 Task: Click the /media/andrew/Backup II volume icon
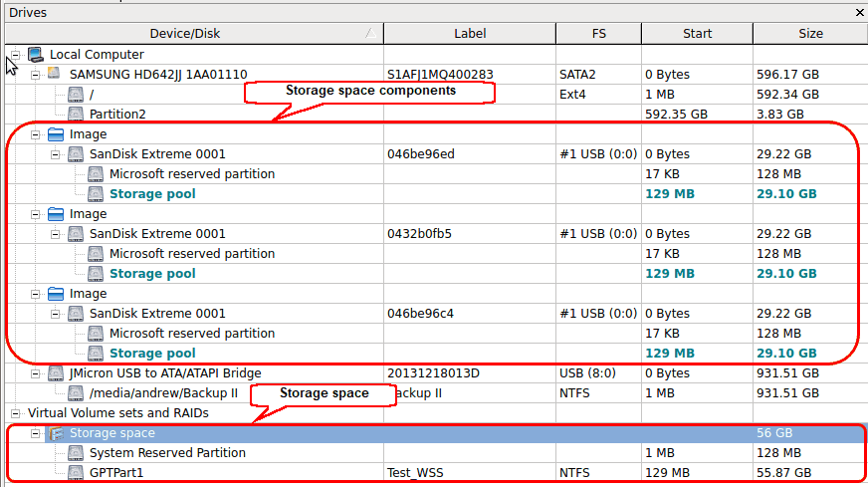[76, 393]
